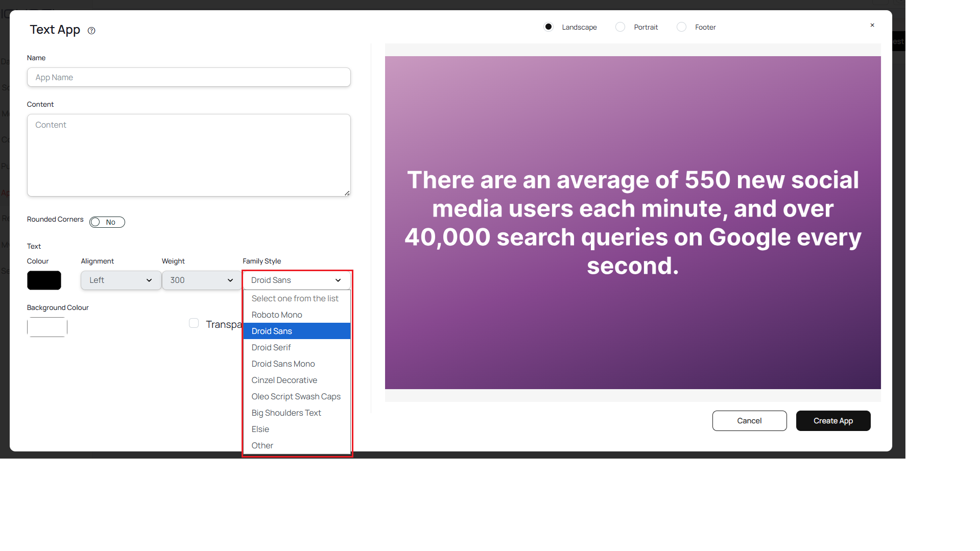This screenshot has width=980, height=551.
Task: Open the black text Colour swatch
Action: click(44, 280)
